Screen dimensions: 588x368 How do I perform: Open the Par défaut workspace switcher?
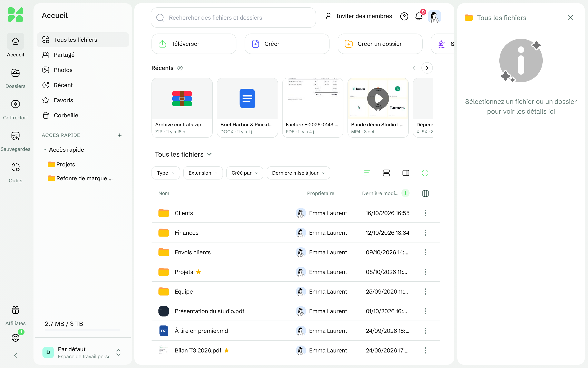pos(83,352)
